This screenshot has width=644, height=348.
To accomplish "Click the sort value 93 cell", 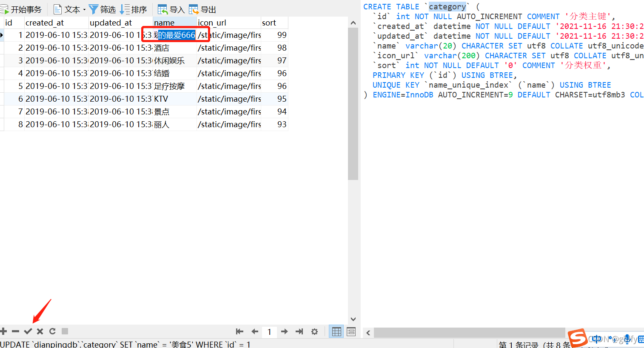I will pyautogui.click(x=274, y=124).
